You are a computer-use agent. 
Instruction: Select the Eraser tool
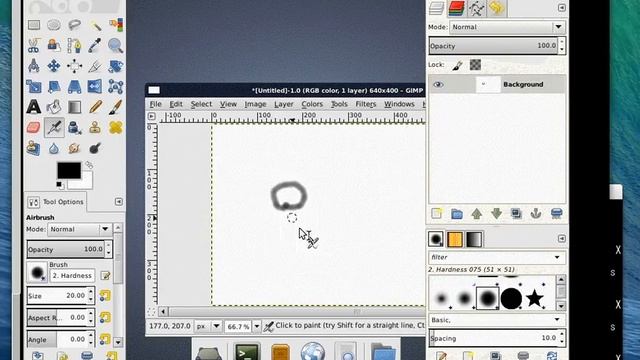pyautogui.click(x=34, y=127)
